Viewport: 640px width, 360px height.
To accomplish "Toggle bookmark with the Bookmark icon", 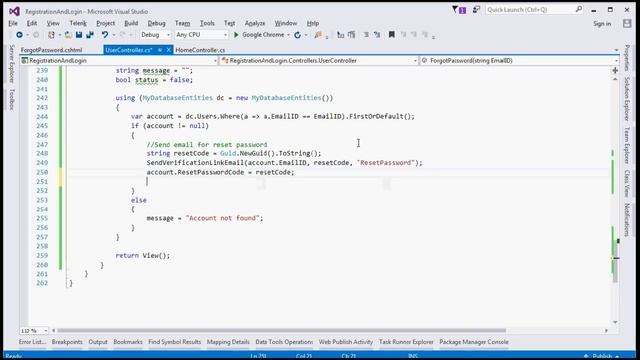I will pos(391,35).
